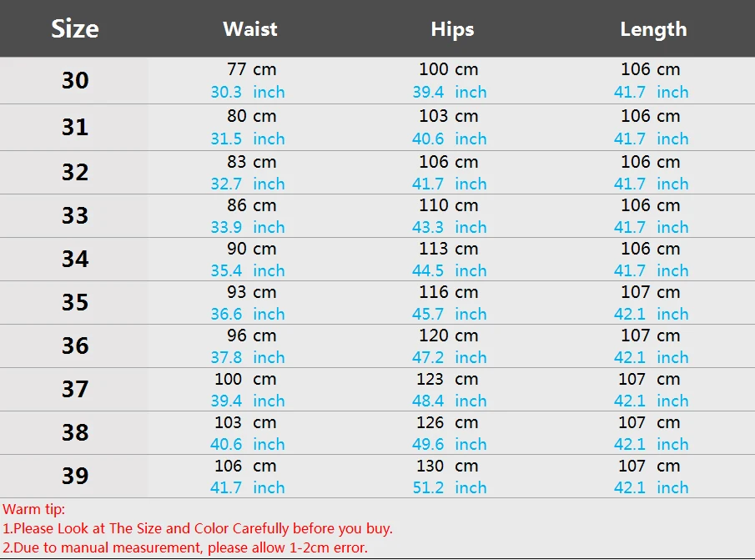This screenshot has height=560, width=755.
Task: Click the 90 cm waist value
Action: pyautogui.click(x=252, y=249)
